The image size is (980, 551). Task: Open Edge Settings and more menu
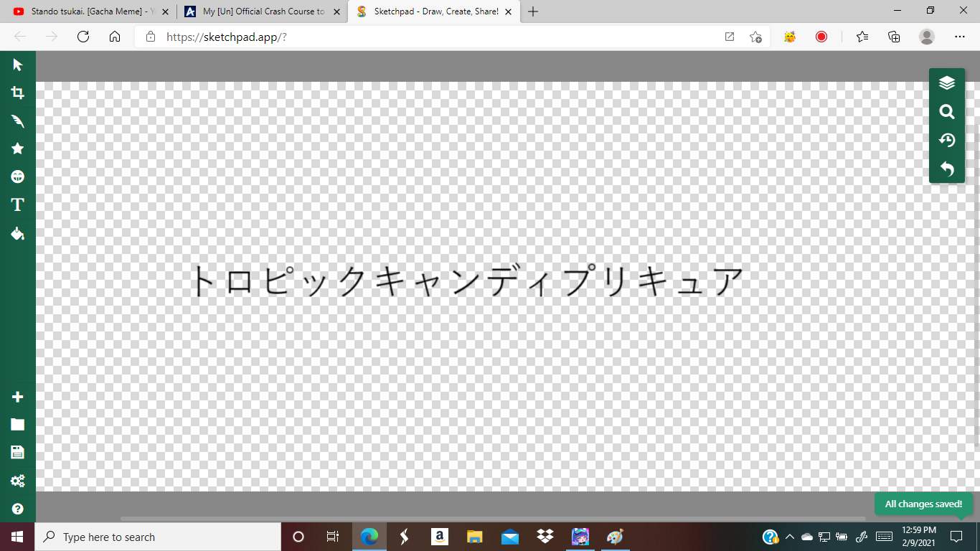[960, 37]
